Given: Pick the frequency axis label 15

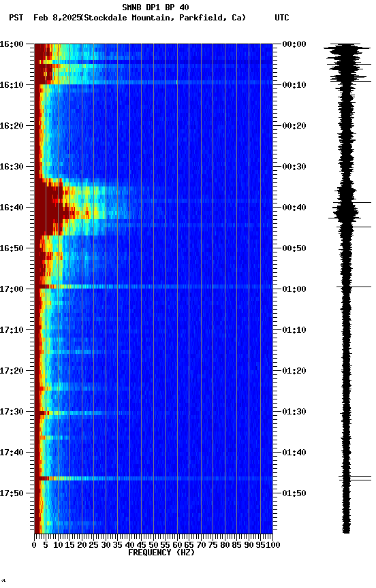Looking at the screenshot, I should point(69,545).
